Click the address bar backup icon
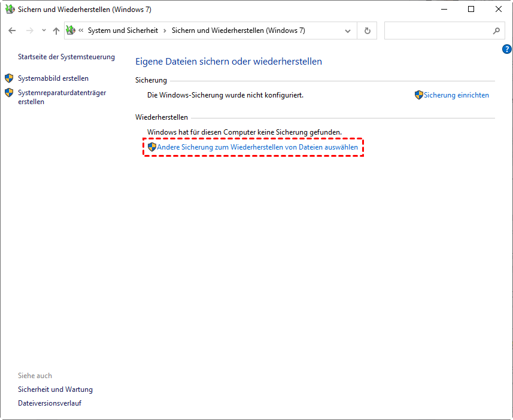 click(x=71, y=31)
